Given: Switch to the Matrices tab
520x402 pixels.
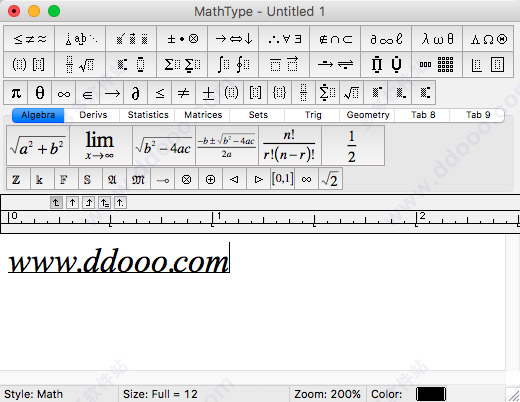Looking at the screenshot, I should coord(203,115).
